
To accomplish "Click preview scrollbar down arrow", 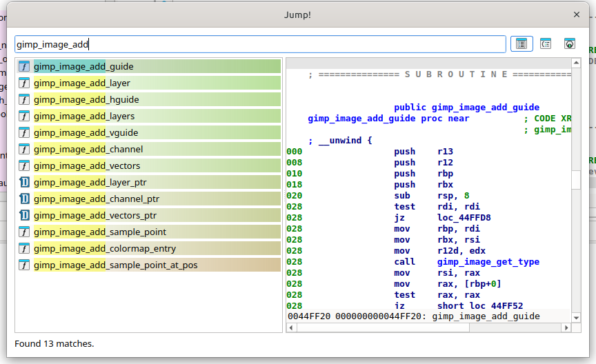I will point(576,318).
